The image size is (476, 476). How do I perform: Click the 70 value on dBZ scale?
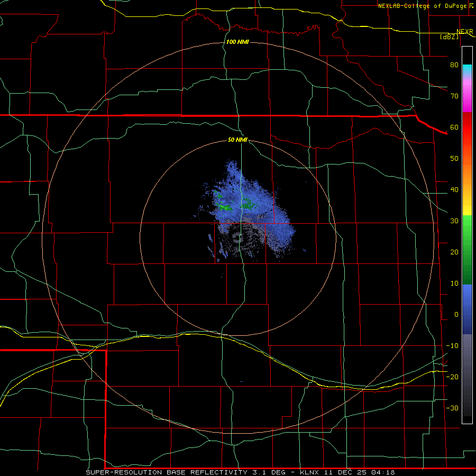tap(454, 96)
